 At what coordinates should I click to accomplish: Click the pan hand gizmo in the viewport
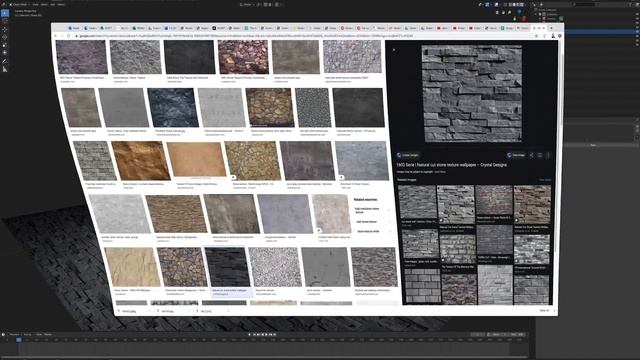tap(503, 12)
